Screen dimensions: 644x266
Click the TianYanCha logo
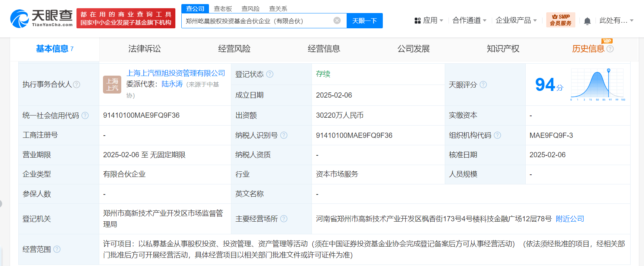tap(41, 19)
